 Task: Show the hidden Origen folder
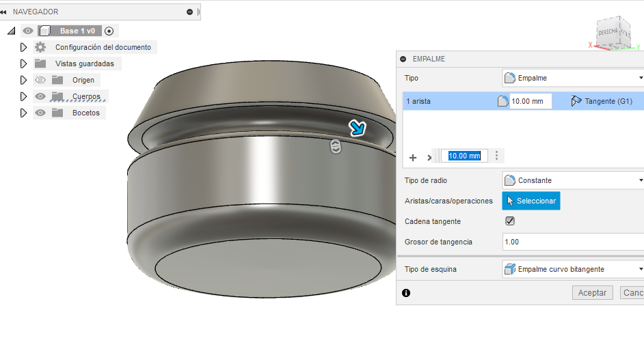[40, 80]
